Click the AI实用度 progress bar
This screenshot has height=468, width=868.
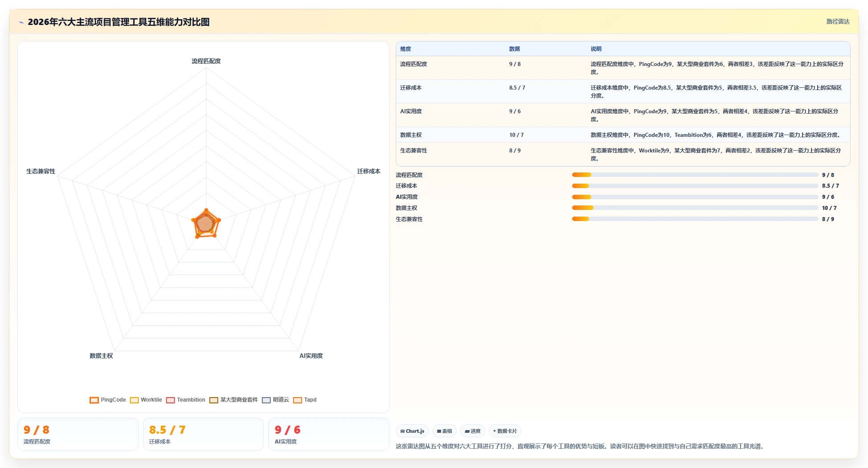click(695, 197)
